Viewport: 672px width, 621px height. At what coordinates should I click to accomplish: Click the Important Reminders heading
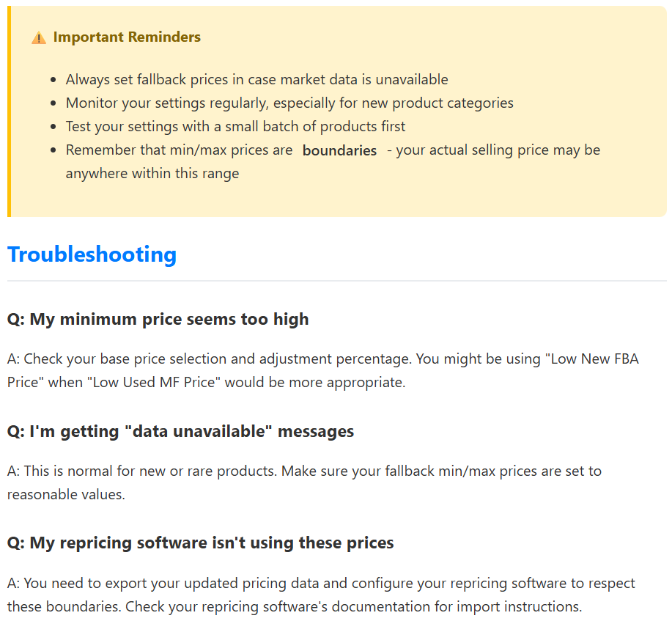(127, 37)
